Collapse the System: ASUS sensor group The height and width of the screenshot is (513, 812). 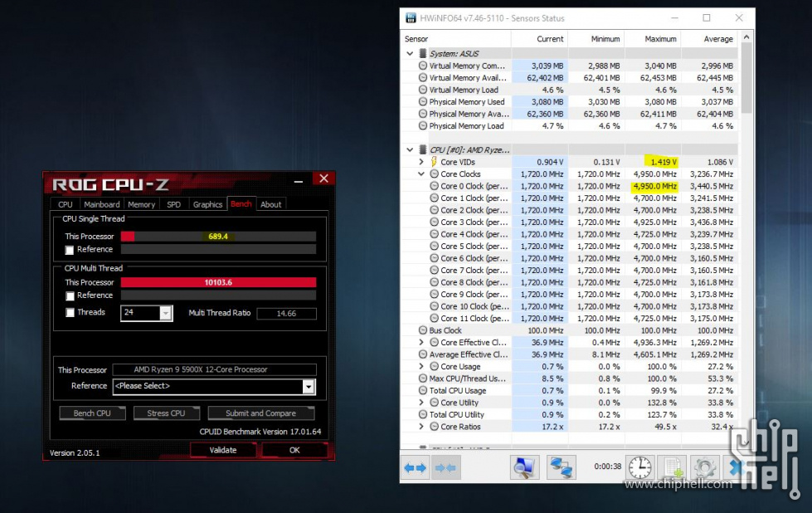(410, 53)
